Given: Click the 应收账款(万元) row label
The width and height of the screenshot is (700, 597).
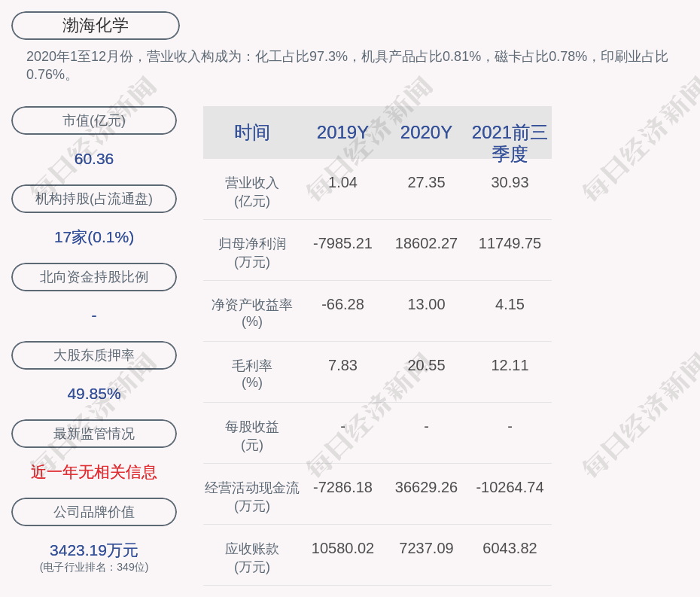Looking at the screenshot, I should (252, 558).
